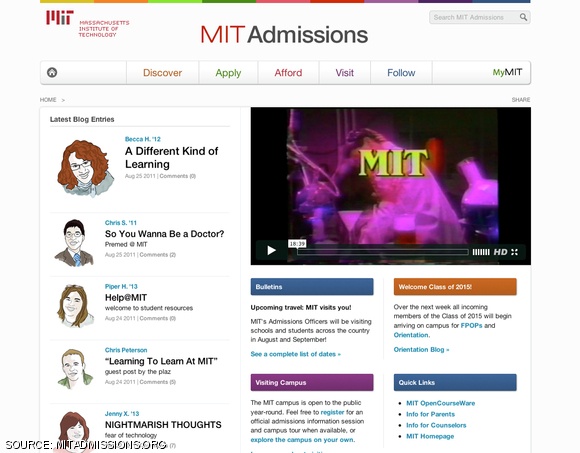Open Piper H. '13 author link
The image size is (580, 453).
(121, 287)
